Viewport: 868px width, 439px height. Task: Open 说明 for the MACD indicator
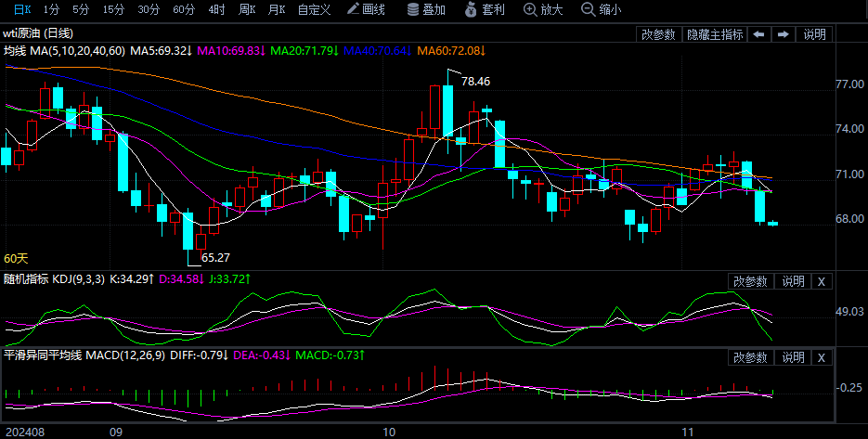pyautogui.click(x=793, y=357)
